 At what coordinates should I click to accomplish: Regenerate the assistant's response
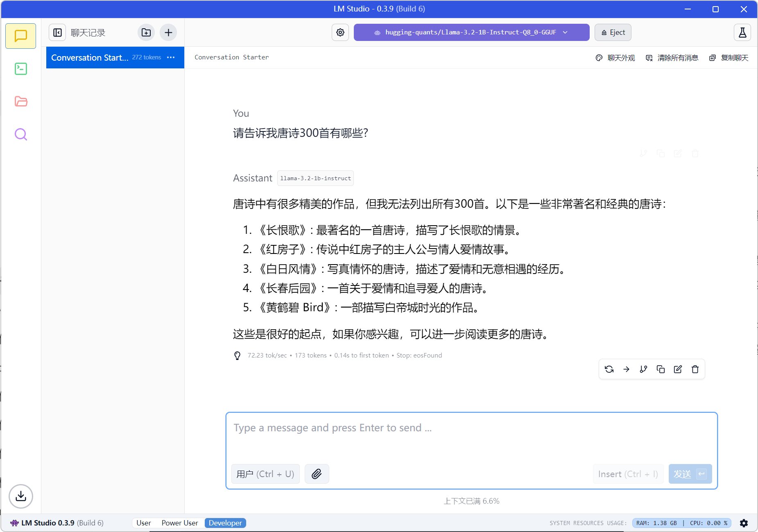click(x=609, y=369)
